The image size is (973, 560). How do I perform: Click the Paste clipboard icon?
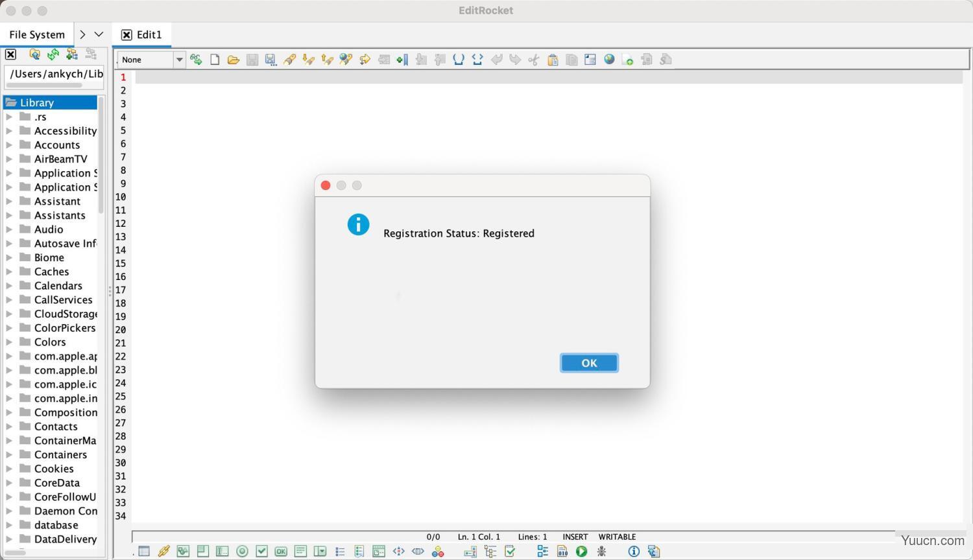[553, 60]
